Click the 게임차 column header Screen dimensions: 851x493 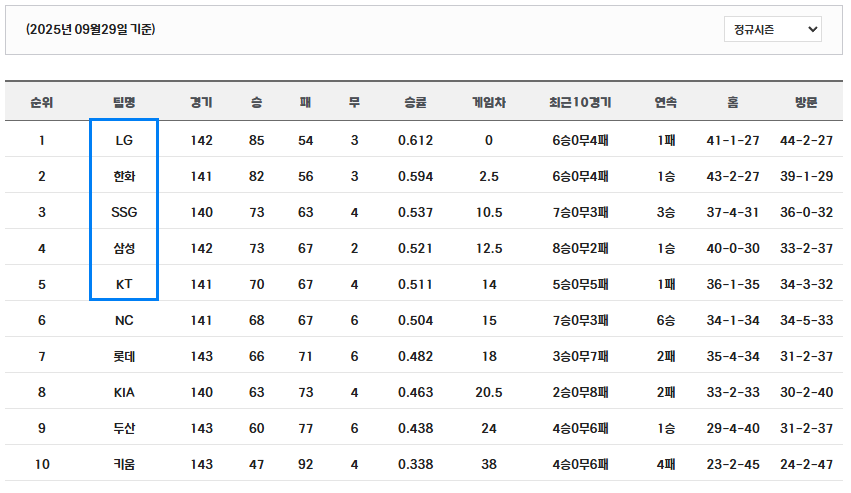click(489, 102)
